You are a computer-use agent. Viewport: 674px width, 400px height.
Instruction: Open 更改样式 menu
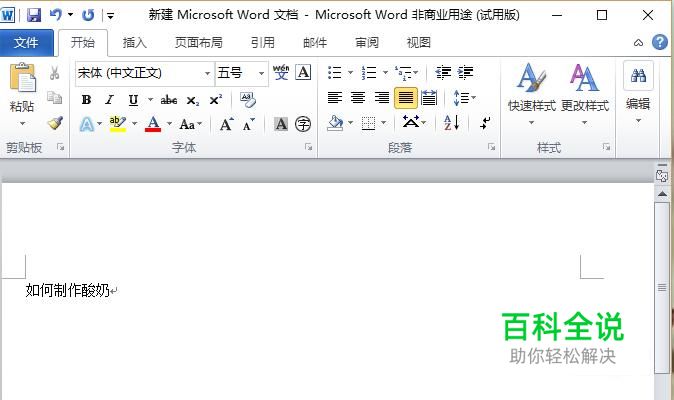point(585,95)
